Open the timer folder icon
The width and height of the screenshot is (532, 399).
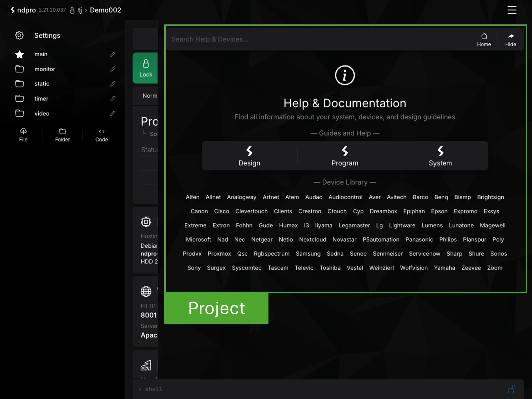20,99
